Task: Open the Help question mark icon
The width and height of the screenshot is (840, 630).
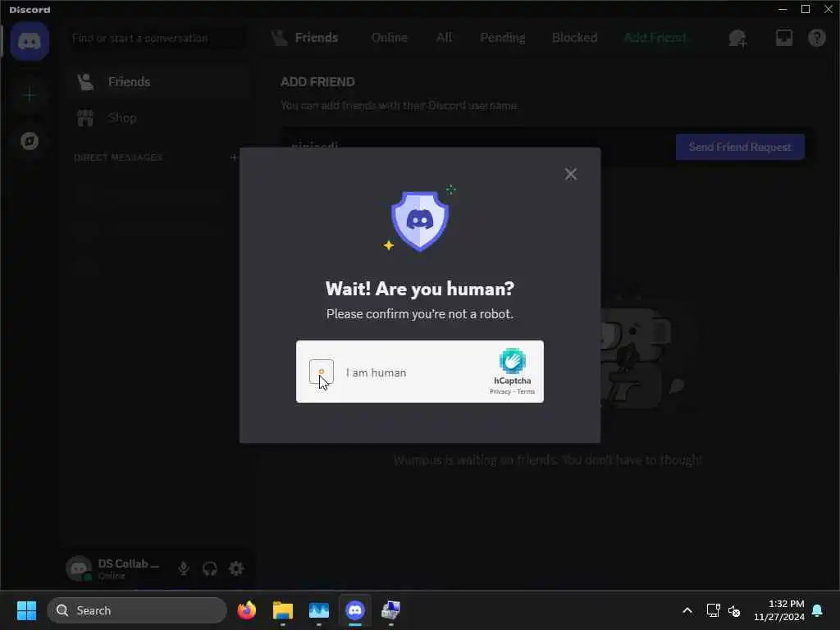Action: pos(816,38)
